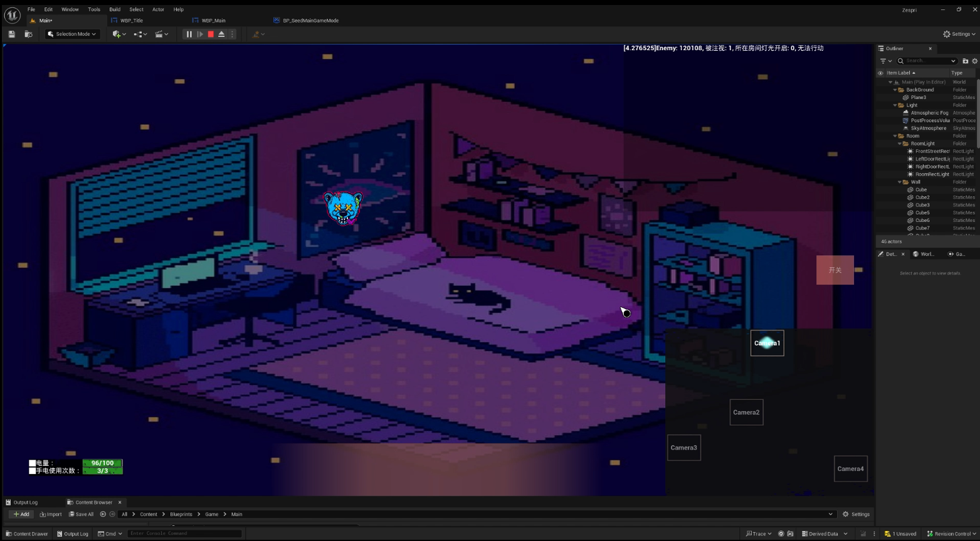Create a new folder in the Outliner
Screen dimensions: 980x541
pyautogui.click(x=965, y=61)
